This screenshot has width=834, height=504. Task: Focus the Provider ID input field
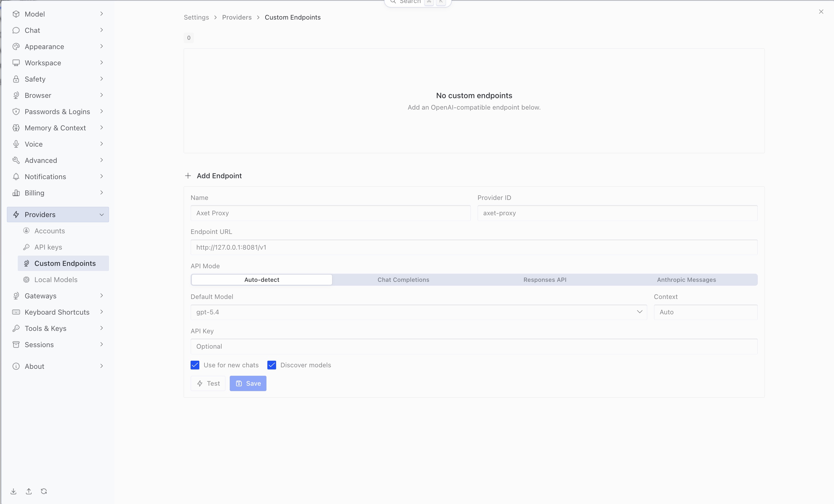point(618,213)
